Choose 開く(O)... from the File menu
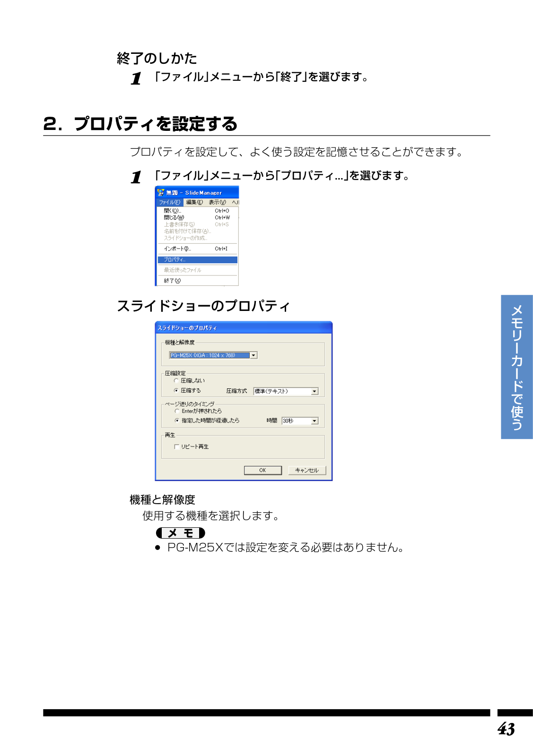Image resolution: width=533 pixels, height=756 pixels. 198,211
